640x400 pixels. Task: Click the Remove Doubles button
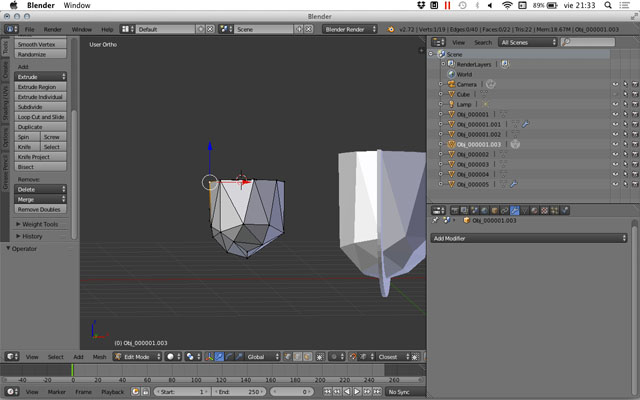[40, 209]
